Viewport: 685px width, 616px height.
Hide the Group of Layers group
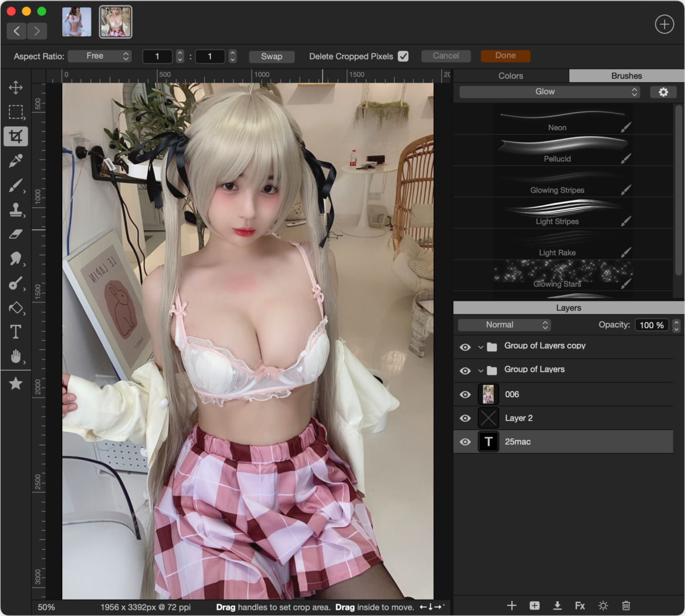[x=465, y=370]
